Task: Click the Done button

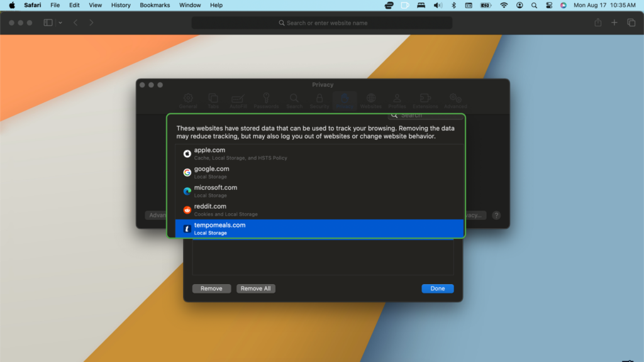Action: tap(438, 288)
